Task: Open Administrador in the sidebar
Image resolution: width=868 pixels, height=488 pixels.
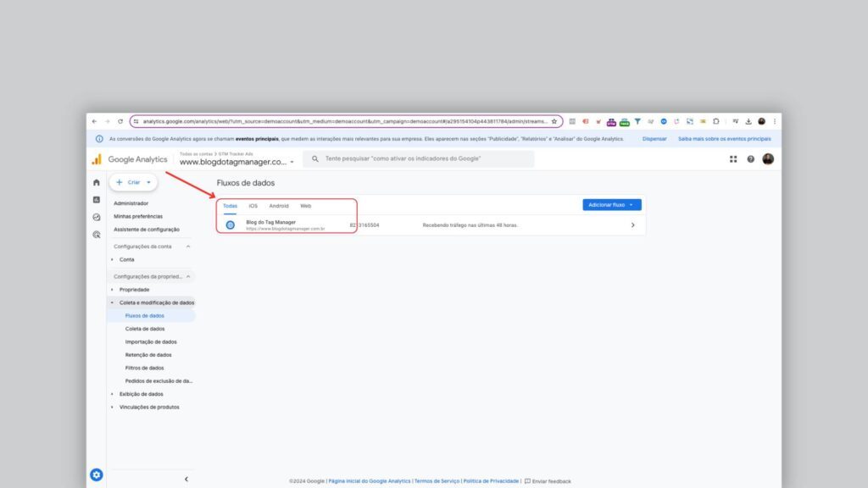Action: (x=131, y=203)
